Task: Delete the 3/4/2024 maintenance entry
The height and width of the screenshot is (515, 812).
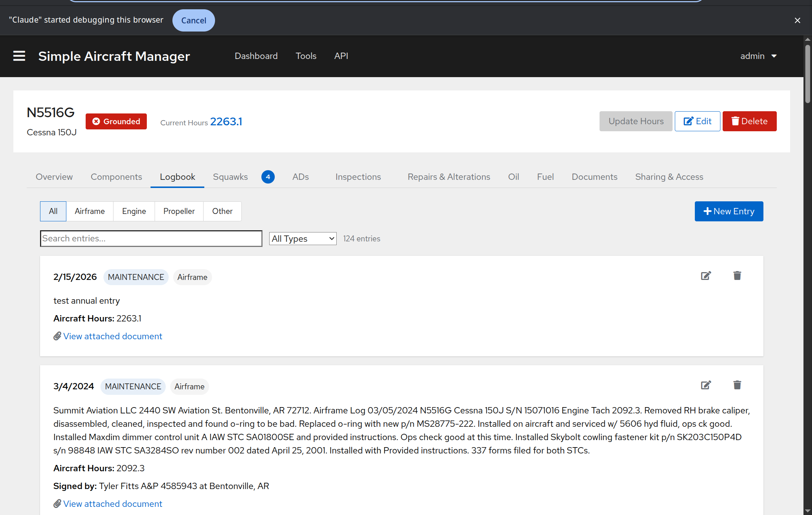Action: coord(737,385)
